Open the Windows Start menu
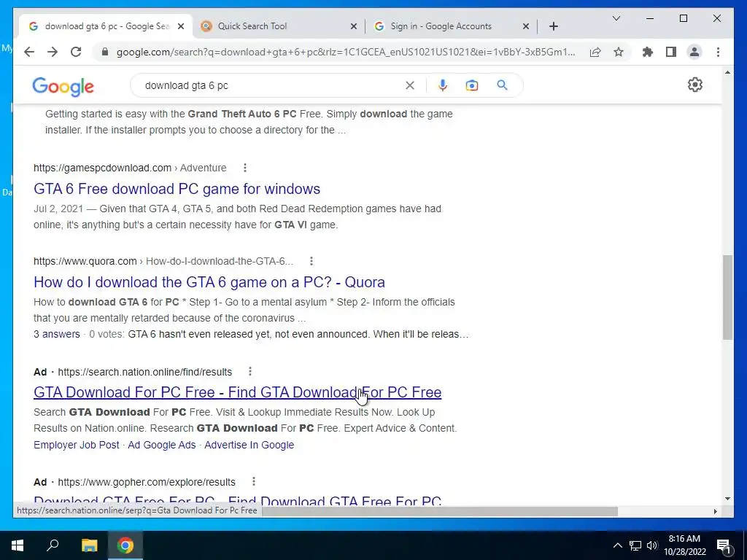Image resolution: width=747 pixels, height=560 pixels. coord(18,545)
